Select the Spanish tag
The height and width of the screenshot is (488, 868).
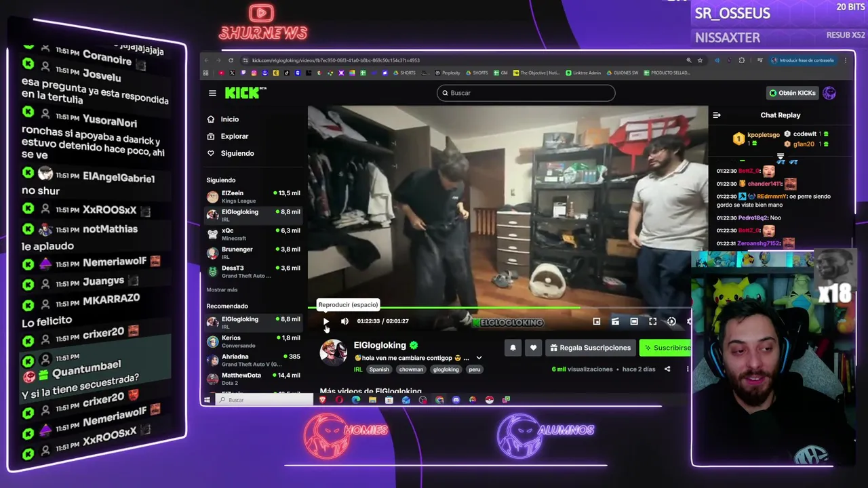point(379,369)
